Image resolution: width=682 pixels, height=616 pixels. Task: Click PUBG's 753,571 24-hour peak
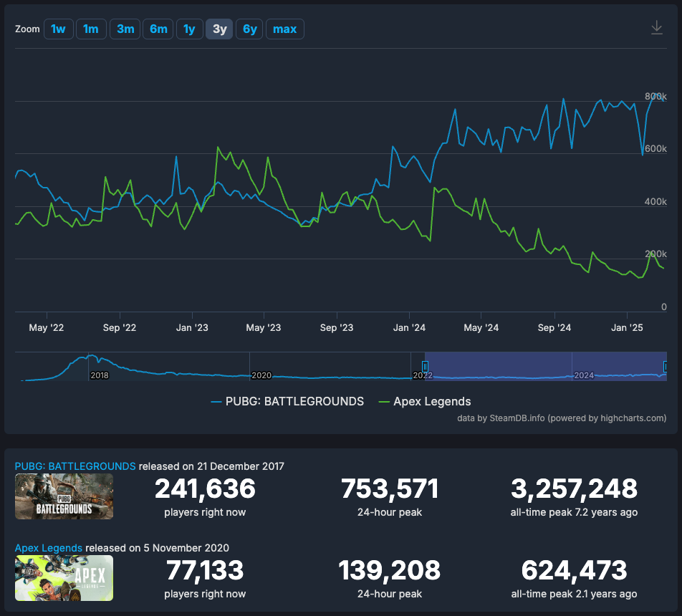click(x=390, y=489)
